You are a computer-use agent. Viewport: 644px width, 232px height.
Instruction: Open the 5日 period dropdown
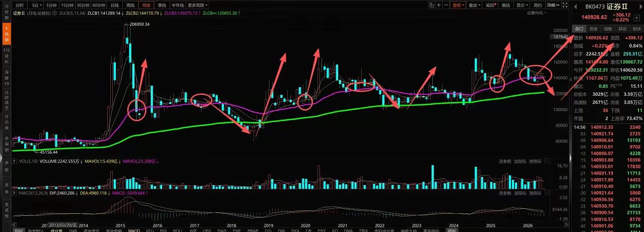pyautogui.click(x=36, y=5)
